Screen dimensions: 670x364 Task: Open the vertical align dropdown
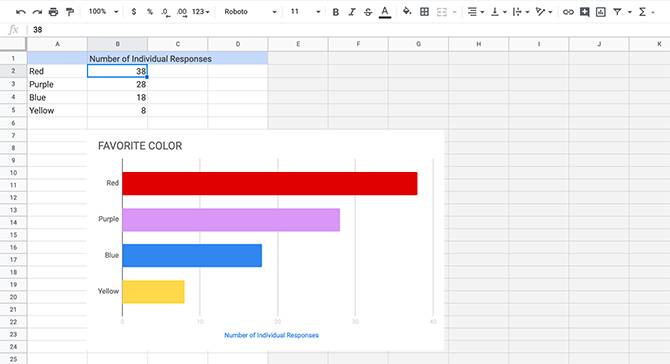click(x=498, y=12)
